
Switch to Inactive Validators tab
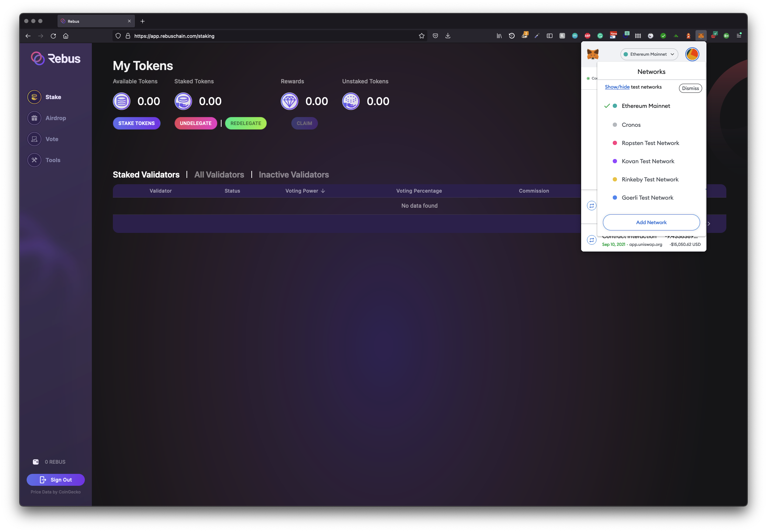[x=294, y=174]
